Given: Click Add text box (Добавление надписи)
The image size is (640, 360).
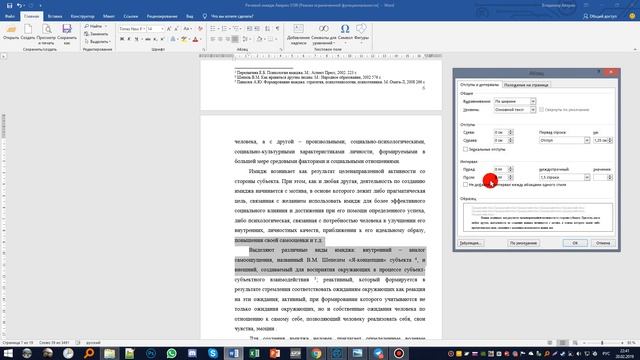Looking at the screenshot, I should pyautogui.click(x=298, y=34).
